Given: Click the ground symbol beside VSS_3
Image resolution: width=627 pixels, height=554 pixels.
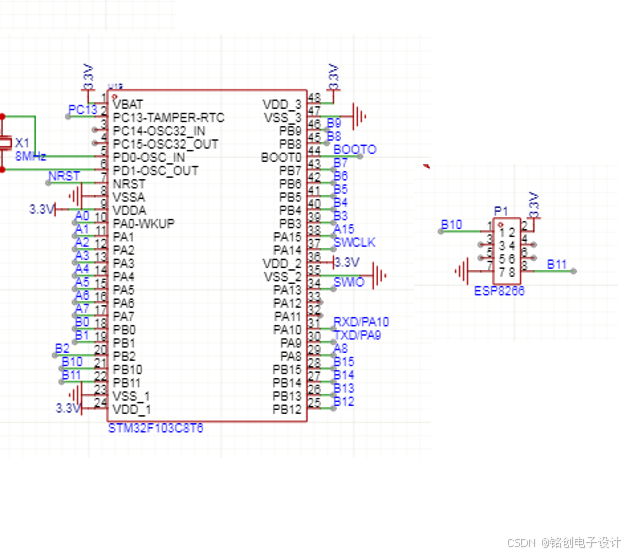Looking at the screenshot, I should pos(359,116).
